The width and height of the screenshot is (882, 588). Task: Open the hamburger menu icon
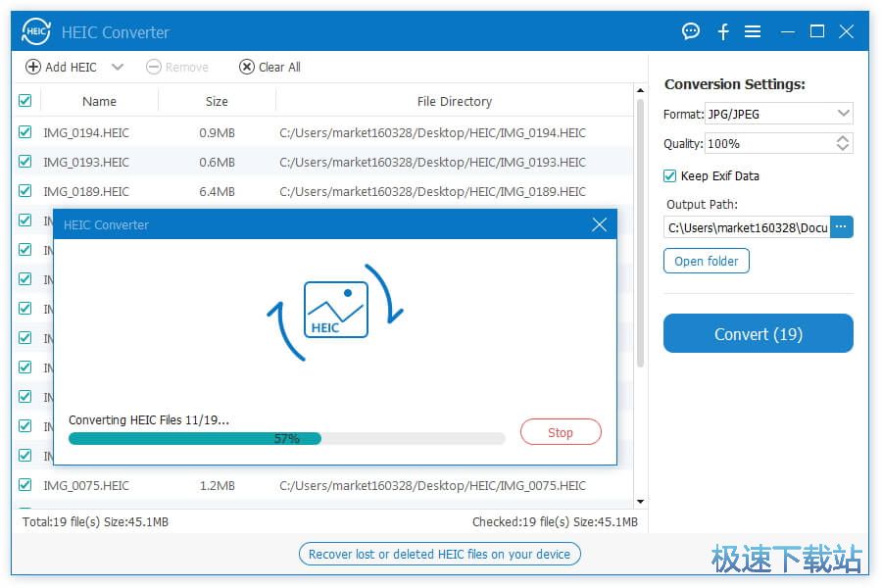tap(753, 31)
